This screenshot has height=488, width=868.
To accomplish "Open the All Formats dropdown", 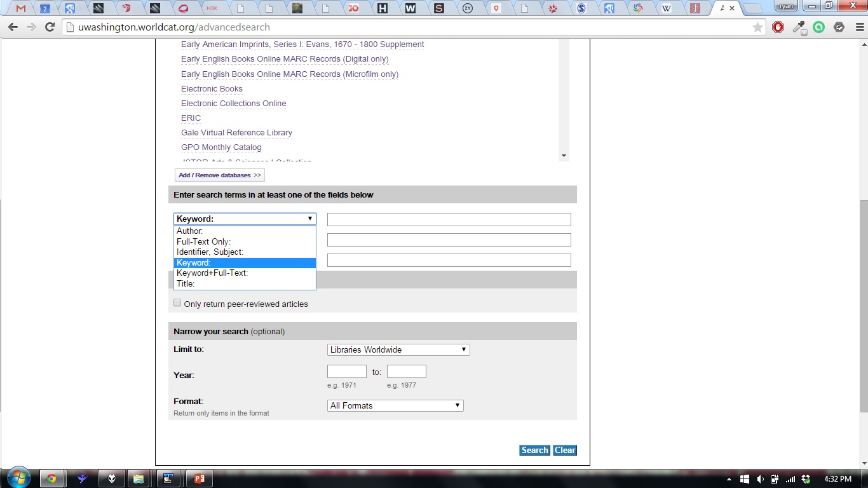I will (x=395, y=405).
